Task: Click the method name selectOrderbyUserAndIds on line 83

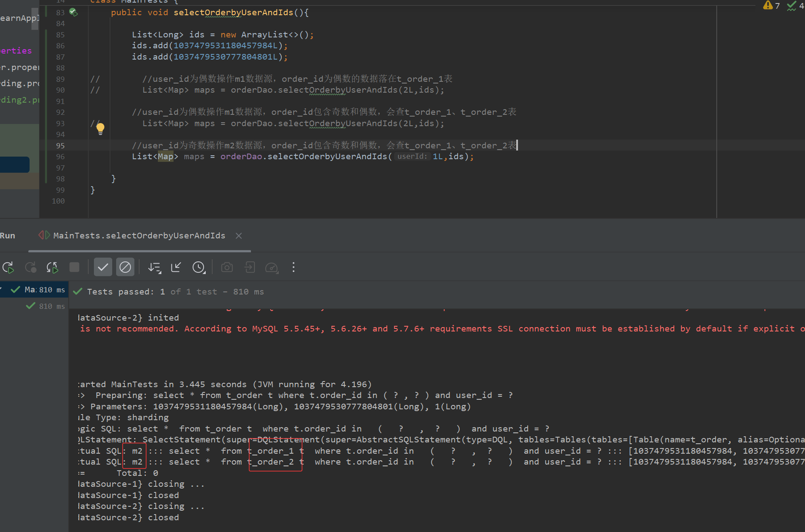Action: coord(234,13)
